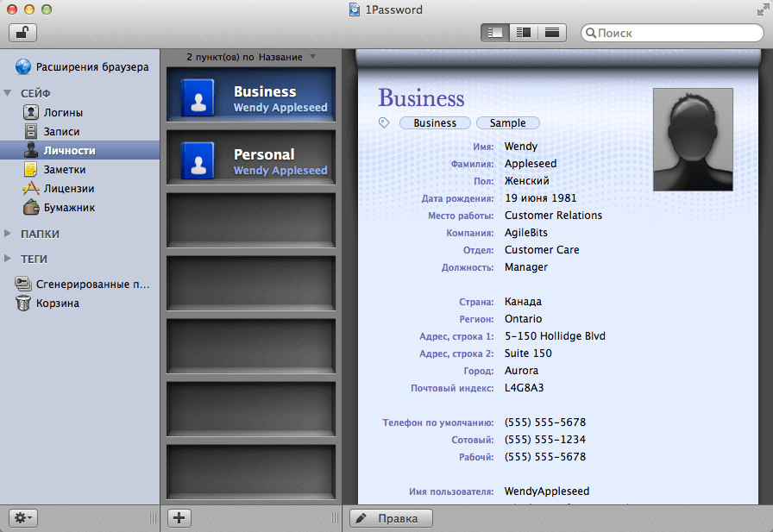Screen dimensions: 773x532
Task: Click the Business entry's blue identity icon
Action: (x=198, y=97)
